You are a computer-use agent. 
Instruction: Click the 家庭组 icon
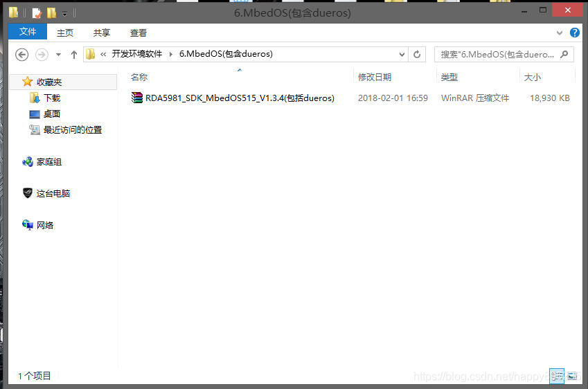28,162
